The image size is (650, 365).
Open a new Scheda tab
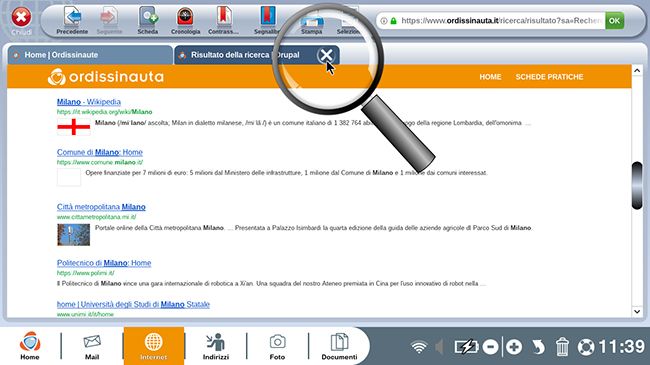click(148, 20)
